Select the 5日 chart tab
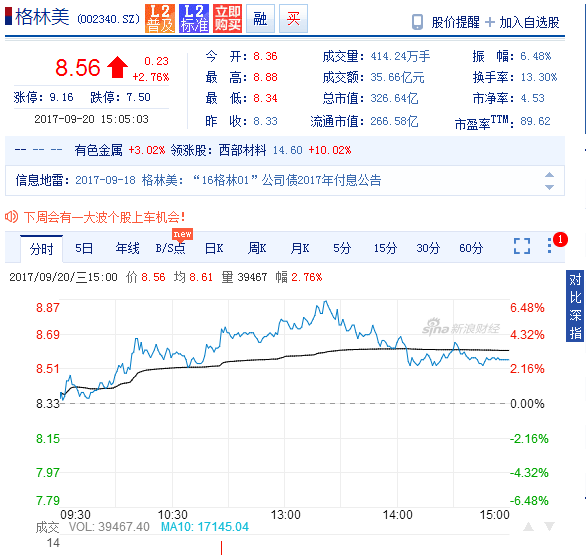 [x=84, y=248]
